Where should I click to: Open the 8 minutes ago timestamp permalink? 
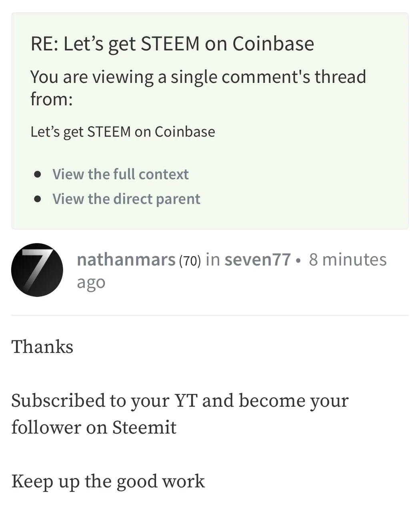click(x=232, y=271)
